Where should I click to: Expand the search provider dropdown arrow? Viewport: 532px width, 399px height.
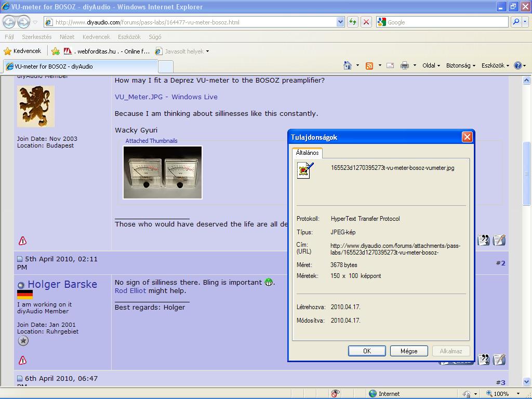pos(525,22)
